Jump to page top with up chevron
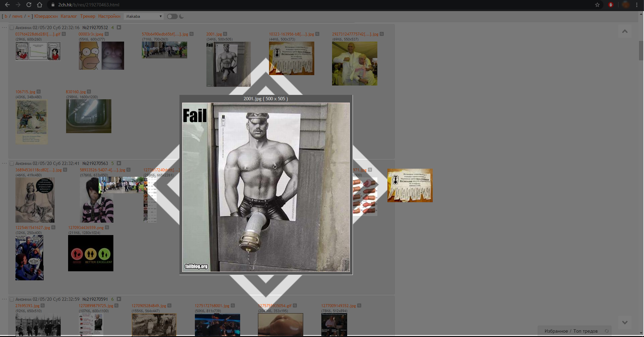644x337 pixels. (x=625, y=32)
